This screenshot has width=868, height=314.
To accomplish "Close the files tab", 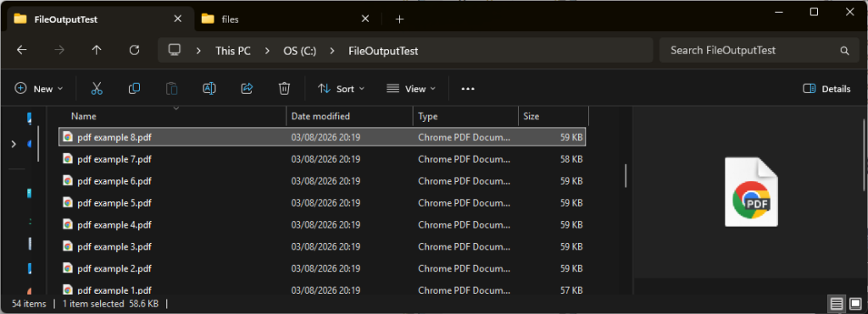I will click(x=365, y=19).
